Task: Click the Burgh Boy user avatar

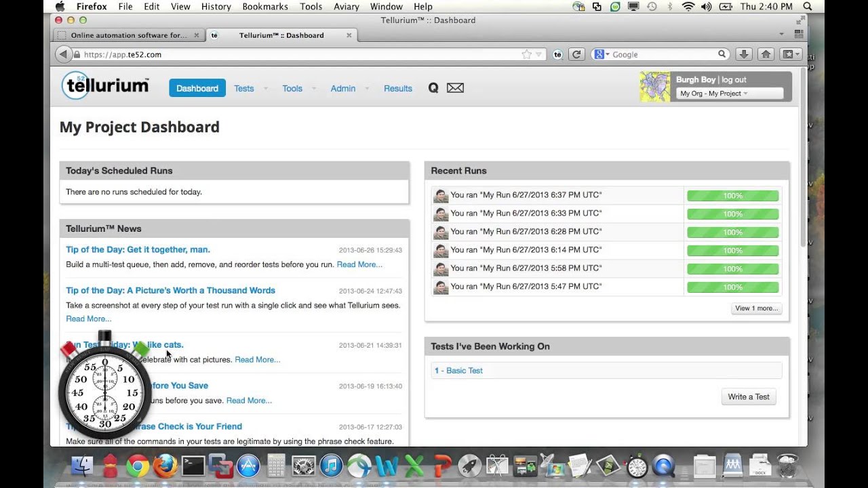Action: pos(655,87)
